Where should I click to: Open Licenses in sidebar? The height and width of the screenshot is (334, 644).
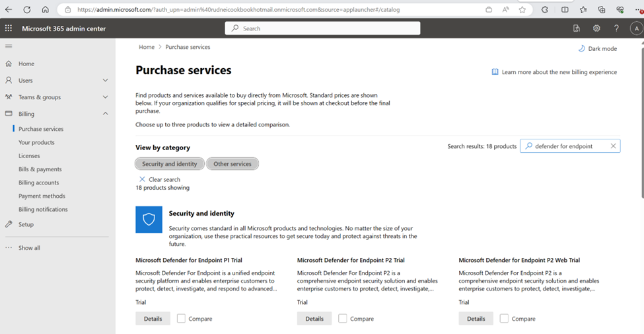click(29, 156)
